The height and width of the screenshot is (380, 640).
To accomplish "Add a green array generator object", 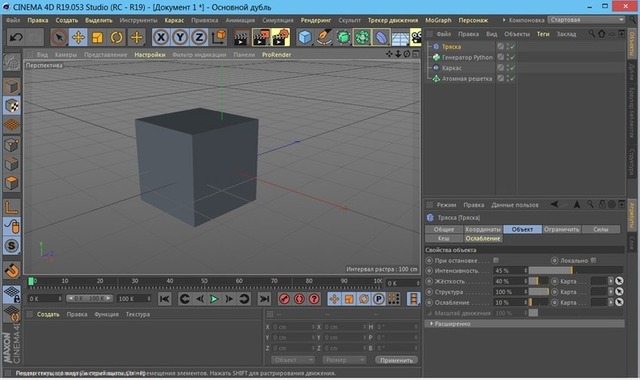I will point(362,38).
